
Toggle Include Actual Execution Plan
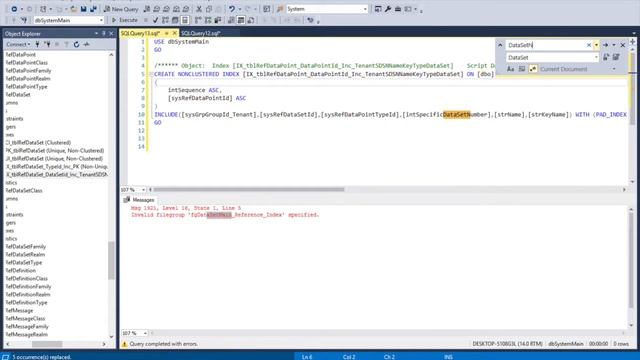coord(198,20)
